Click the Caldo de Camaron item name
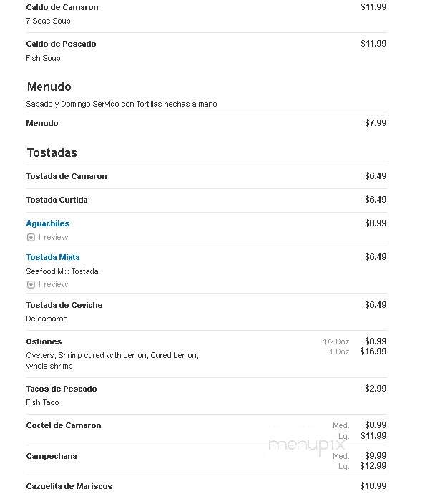 point(62,7)
